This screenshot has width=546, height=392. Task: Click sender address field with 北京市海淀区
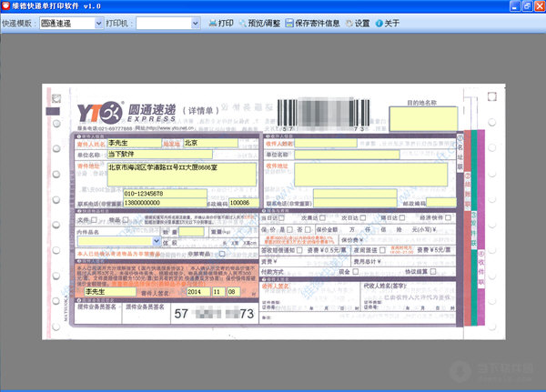tap(182, 175)
